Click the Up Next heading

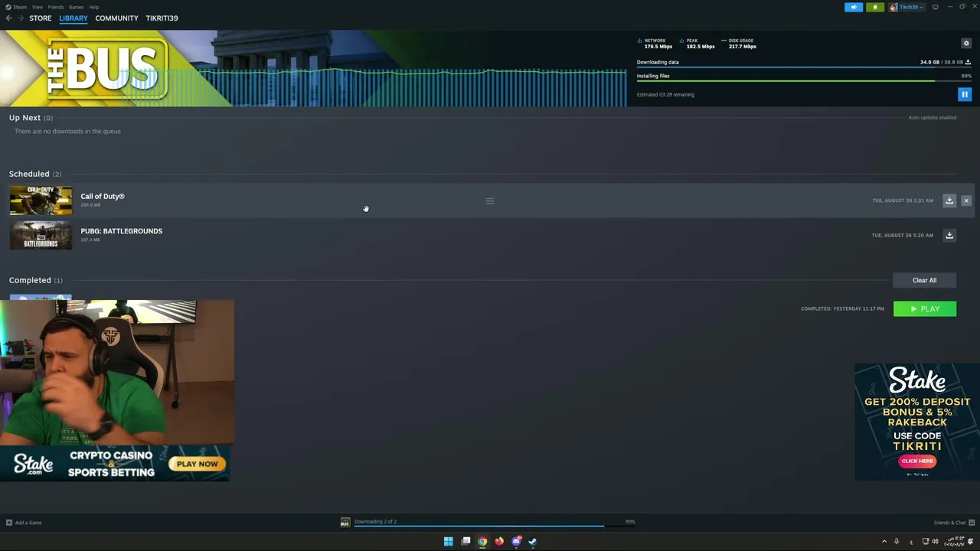click(x=24, y=117)
